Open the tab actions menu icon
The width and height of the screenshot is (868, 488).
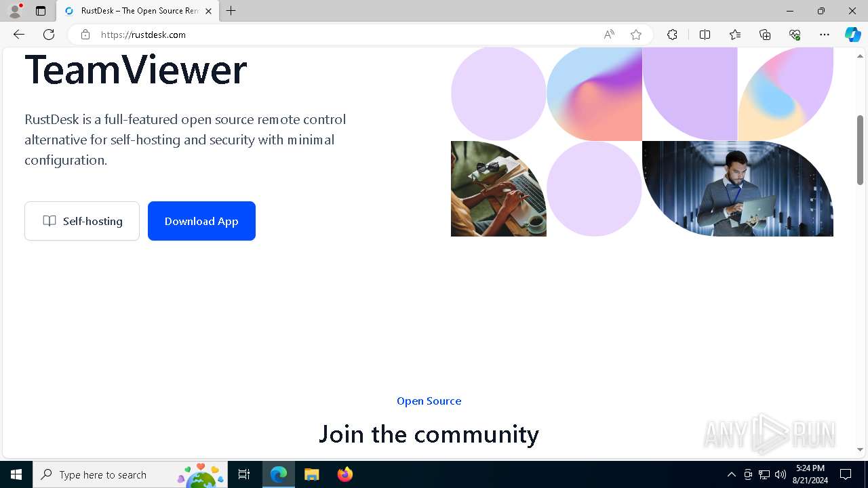click(41, 11)
